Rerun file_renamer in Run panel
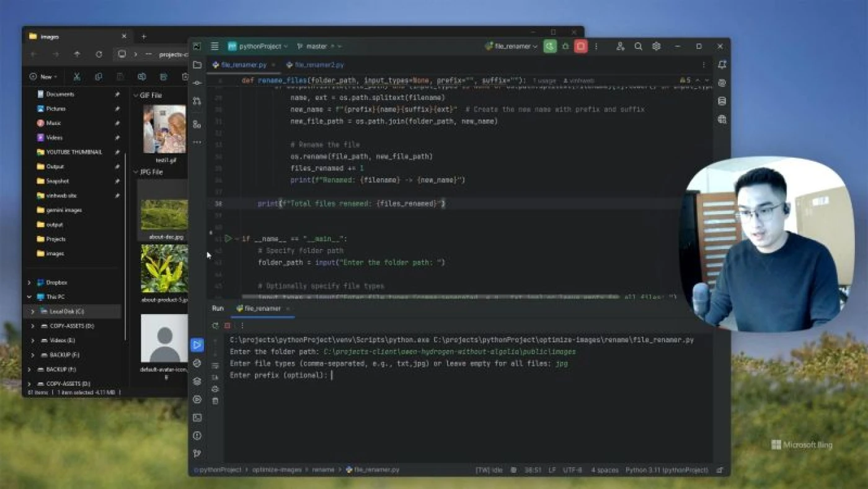Image resolution: width=868 pixels, height=489 pixels. (x=215, y=326)
